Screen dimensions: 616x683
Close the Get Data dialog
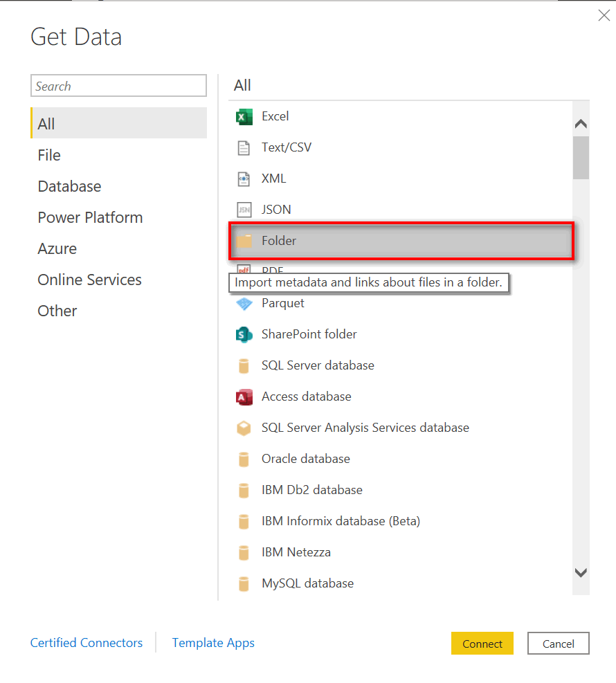click(x=604, y=15)
